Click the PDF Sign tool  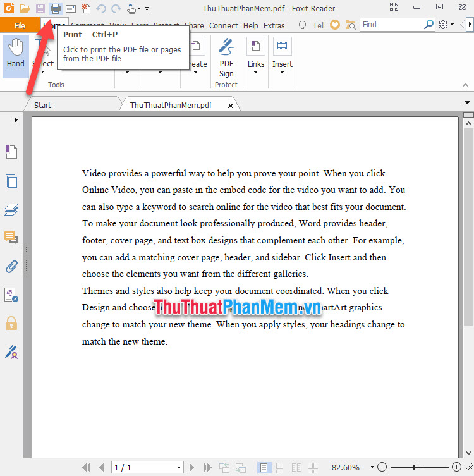(226, 58)
